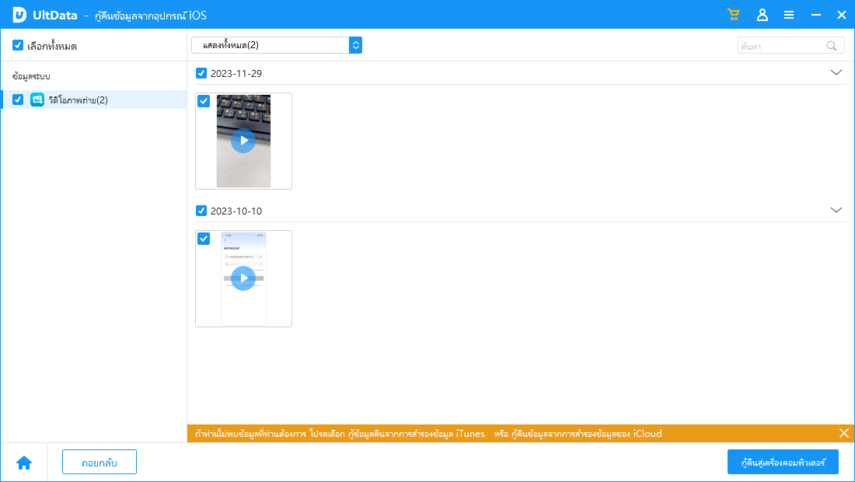Screen dimensions: 855x482
Task: Collapse the 2023-10-10 group chevron
Action: click(836, 210)
